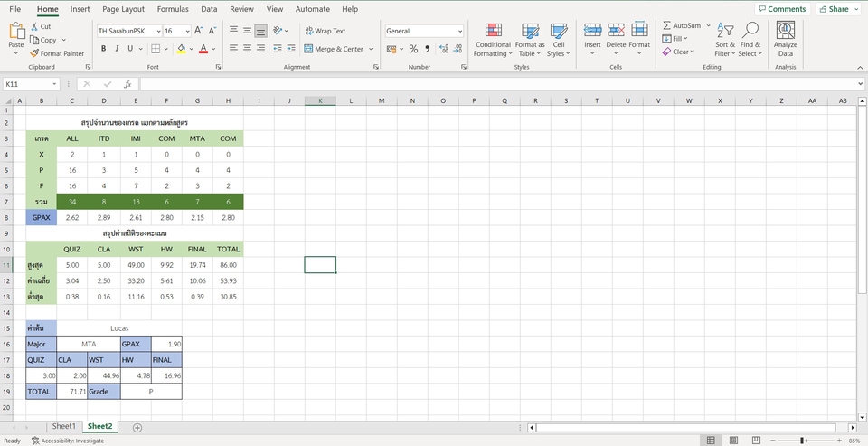Switch to the Insert tab
Viewport: 868px width, 446px height.
80,9
